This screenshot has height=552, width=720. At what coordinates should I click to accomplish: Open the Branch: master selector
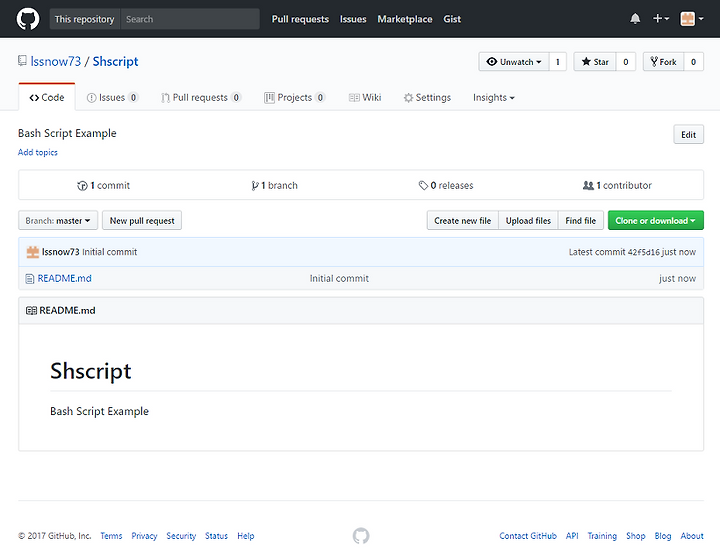pyautogui.click(x=58, y=220)
